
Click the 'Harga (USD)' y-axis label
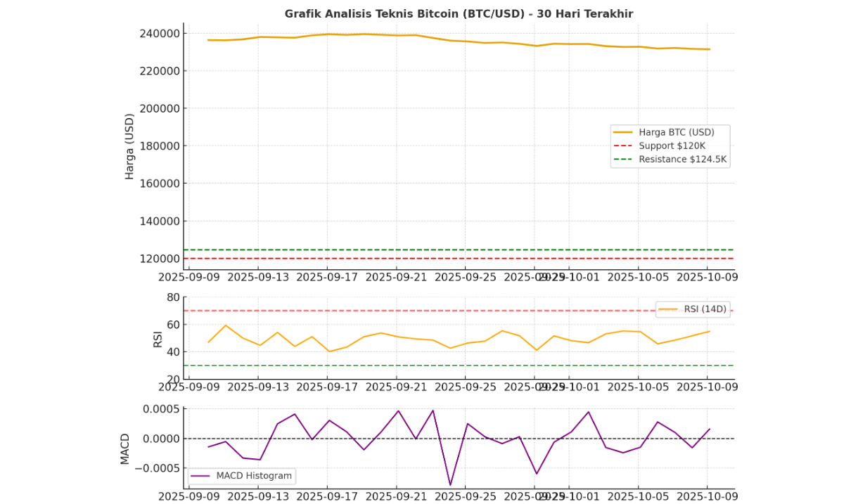(129, 146)
